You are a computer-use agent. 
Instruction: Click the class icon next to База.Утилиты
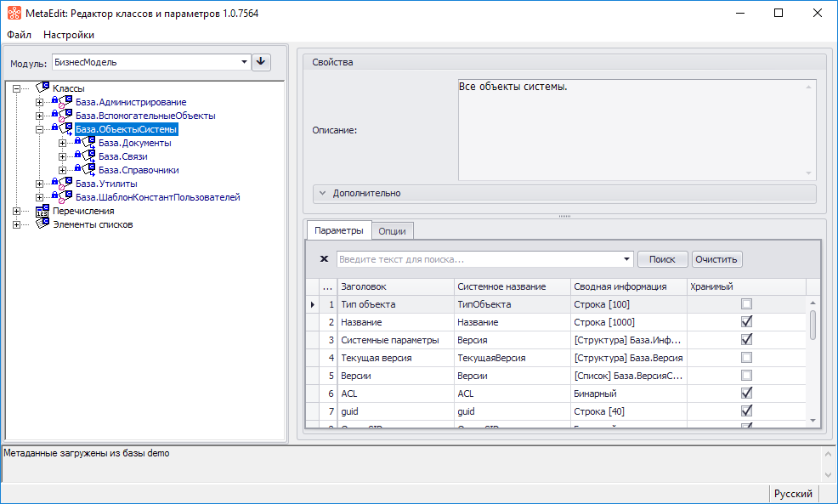click(x=65, y=184)
